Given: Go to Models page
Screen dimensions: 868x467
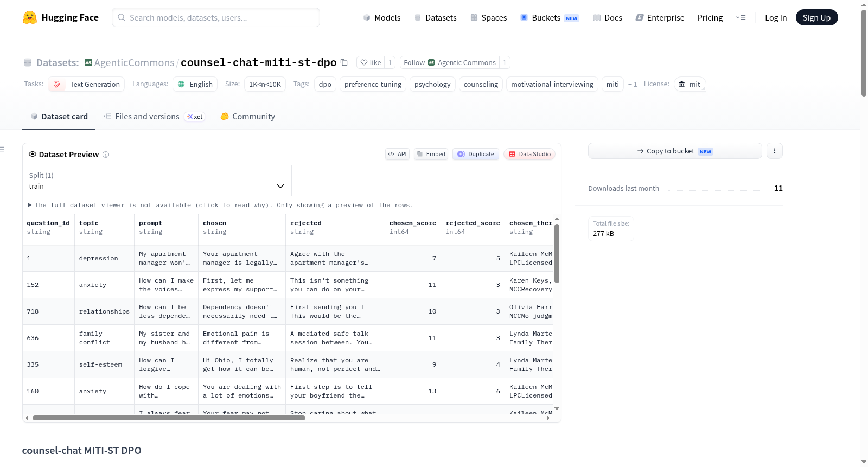Looking at the screenshot, I should point(382,17).
